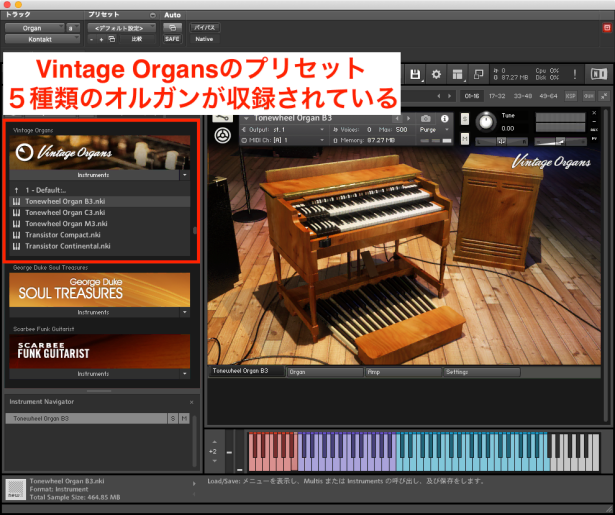Viewport: 615px width, 515px height.
Task: Open the <デフォルト設定> preset dropdown
Action: [122, 28]
